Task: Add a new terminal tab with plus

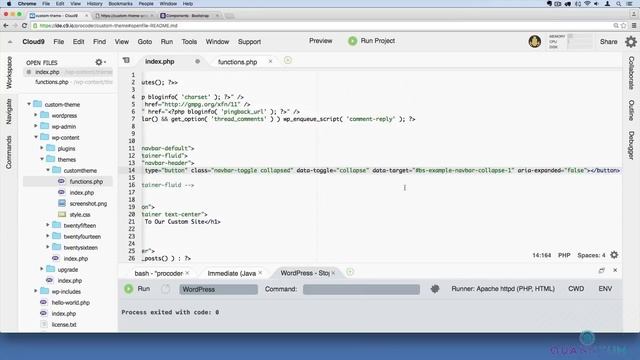Action: pos(350,272)
